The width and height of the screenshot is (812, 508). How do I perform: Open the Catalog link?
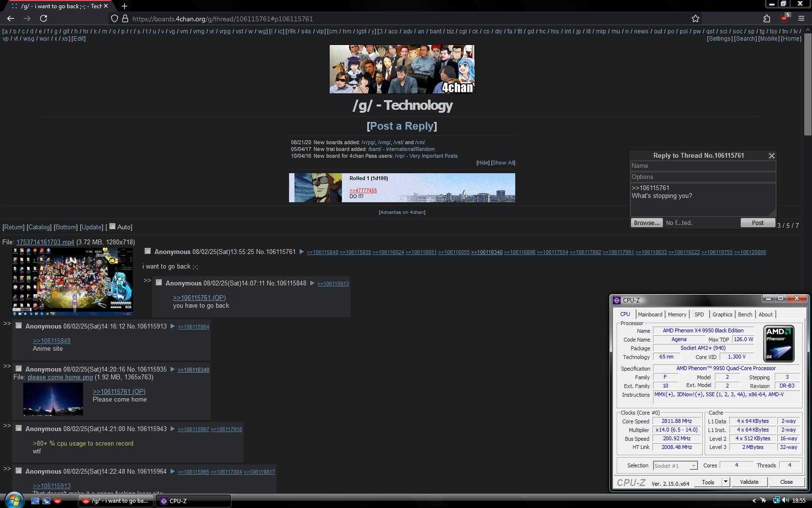pos(39,227)
